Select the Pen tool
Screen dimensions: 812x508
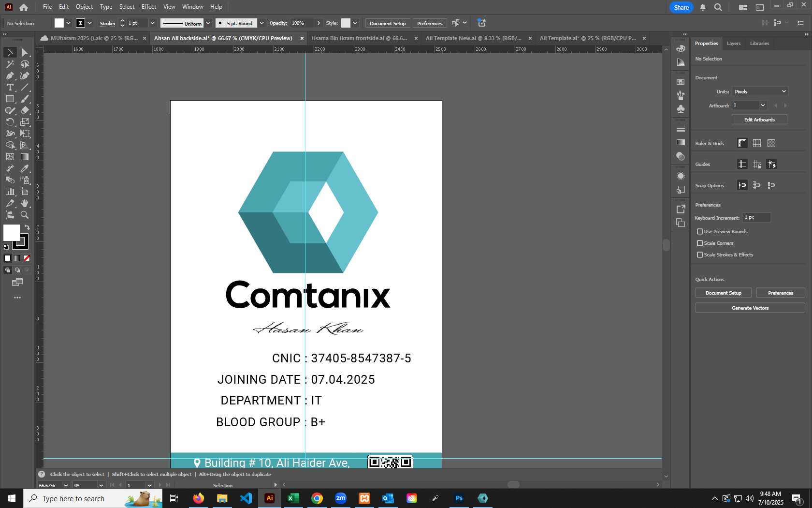coord(10,75)
